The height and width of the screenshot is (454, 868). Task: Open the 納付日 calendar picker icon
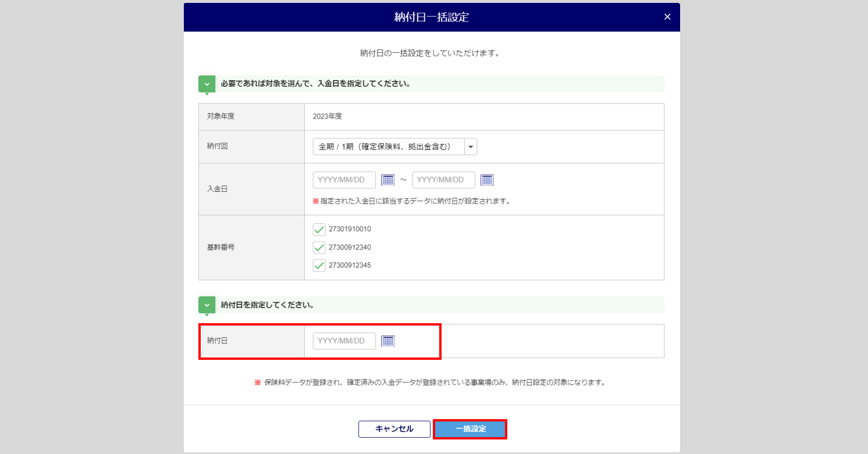click(387, 341)
